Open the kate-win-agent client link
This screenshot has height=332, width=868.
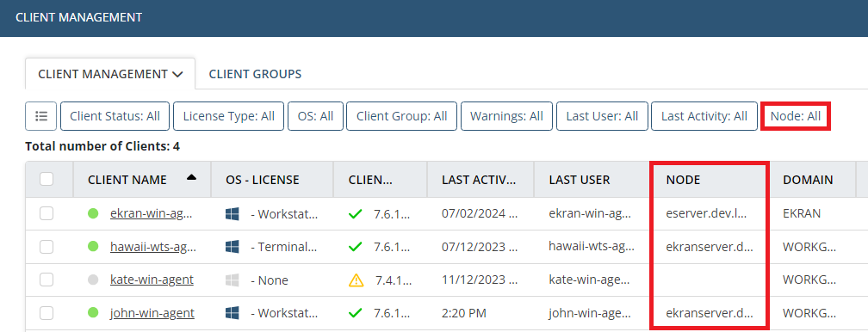152,280
